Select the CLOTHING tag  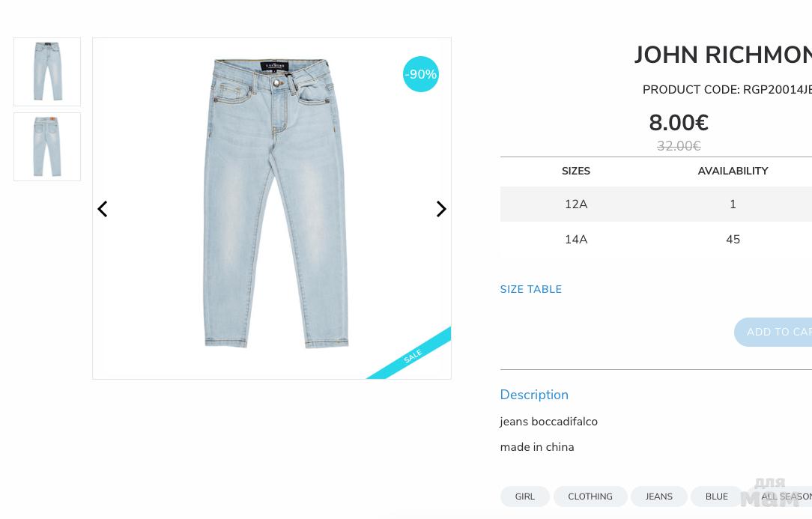(x=590, y=497)
